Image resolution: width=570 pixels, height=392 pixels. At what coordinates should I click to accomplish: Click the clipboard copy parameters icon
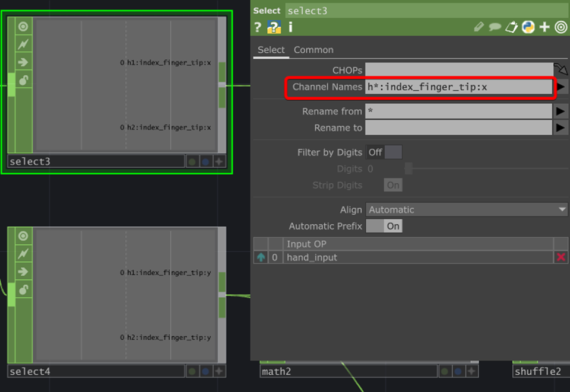[511, 27]
